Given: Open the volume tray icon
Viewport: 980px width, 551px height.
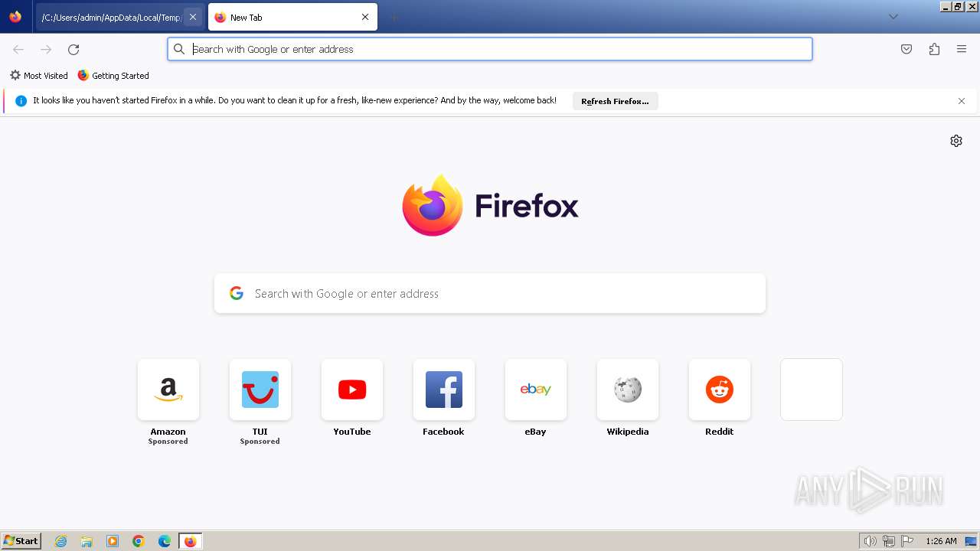Looking at the screenshot, I should pos(871,541).
